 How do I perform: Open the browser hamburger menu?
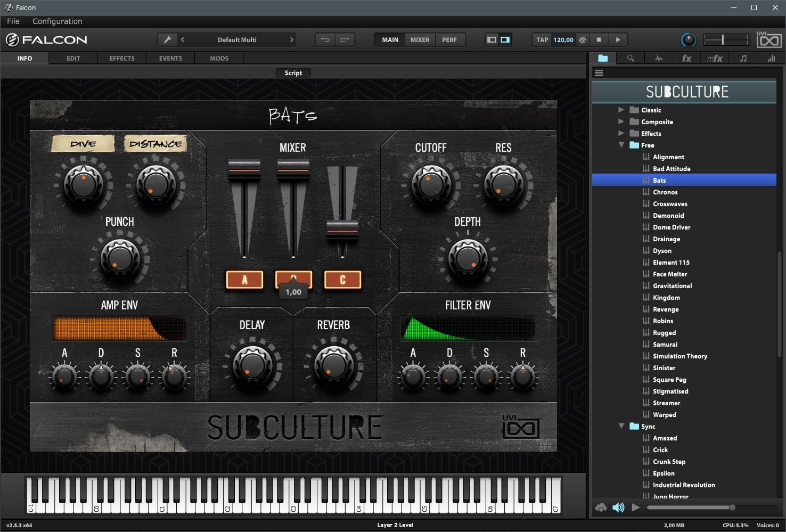click(599, 73)
